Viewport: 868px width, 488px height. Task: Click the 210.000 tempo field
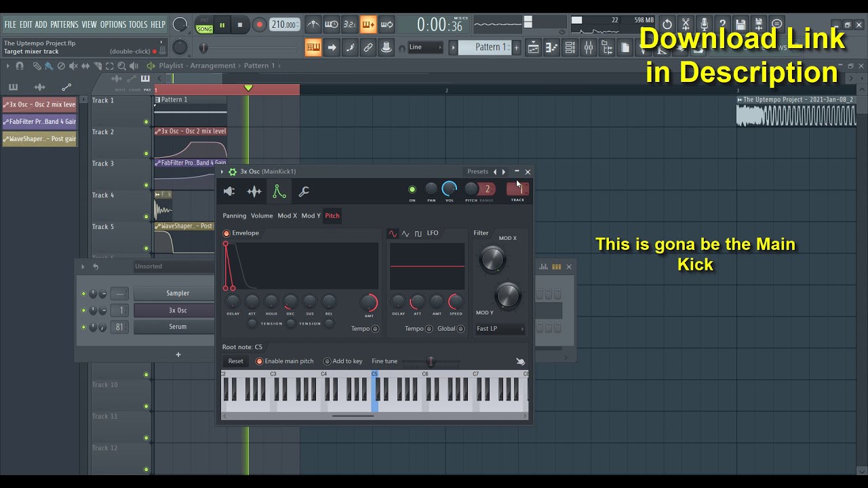tap(285, 25)
